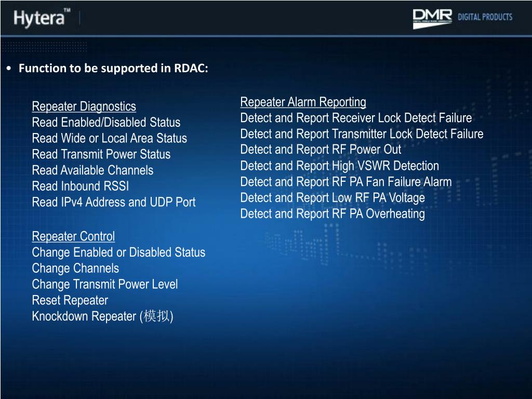The height and width of the screenshot is (399, 532).
Task: Select Detect and Report High VSWR Detection
Action: [x=339, y=166]
